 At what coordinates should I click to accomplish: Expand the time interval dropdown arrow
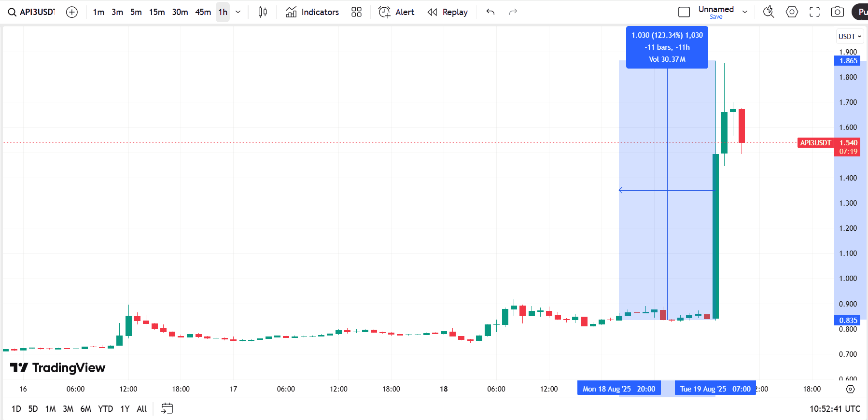pyautogui.click(x=238, y=12)
